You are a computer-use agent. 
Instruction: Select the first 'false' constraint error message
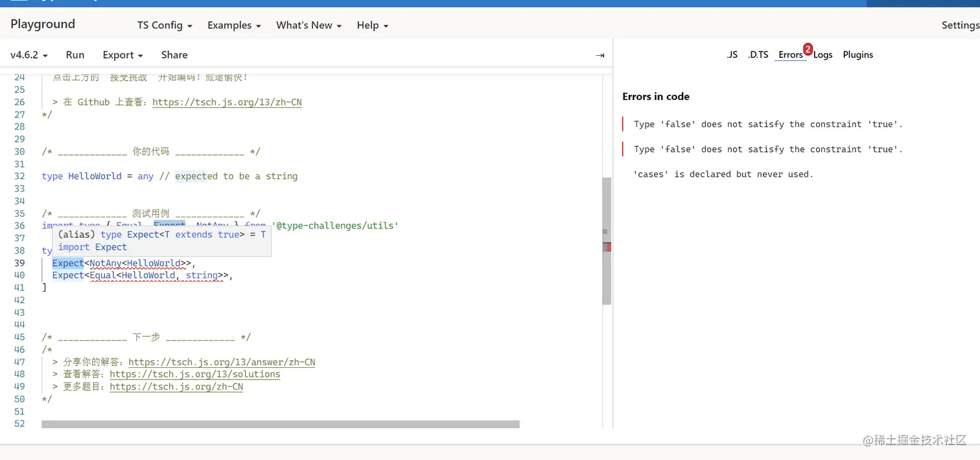click(768, 124)
